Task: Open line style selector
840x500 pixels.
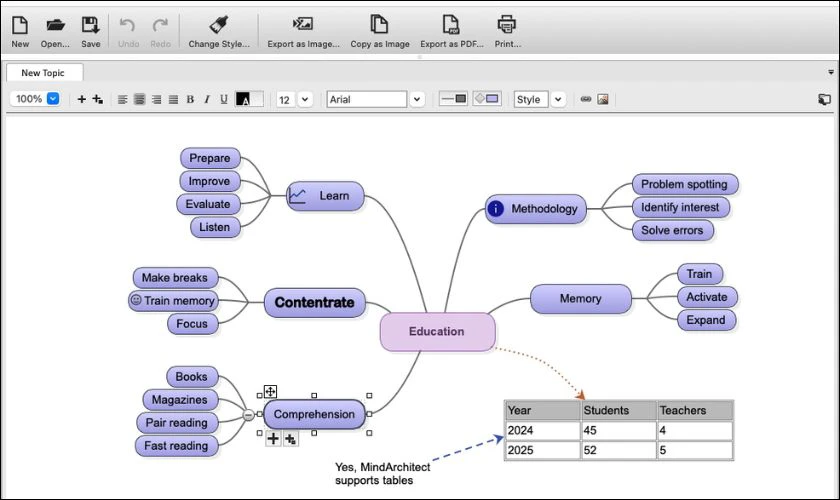Action: [453, 99]
